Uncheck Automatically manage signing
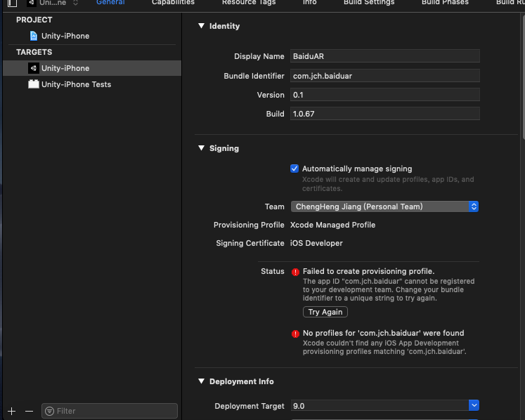The image size is (525, 420). pyautogui.click(x=294, y=169)
